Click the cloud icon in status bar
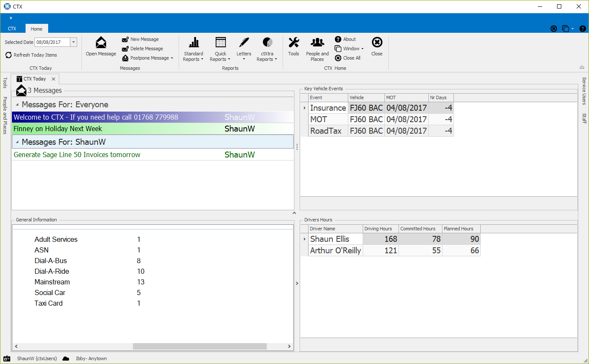589x364 pixels. (66, 358)
